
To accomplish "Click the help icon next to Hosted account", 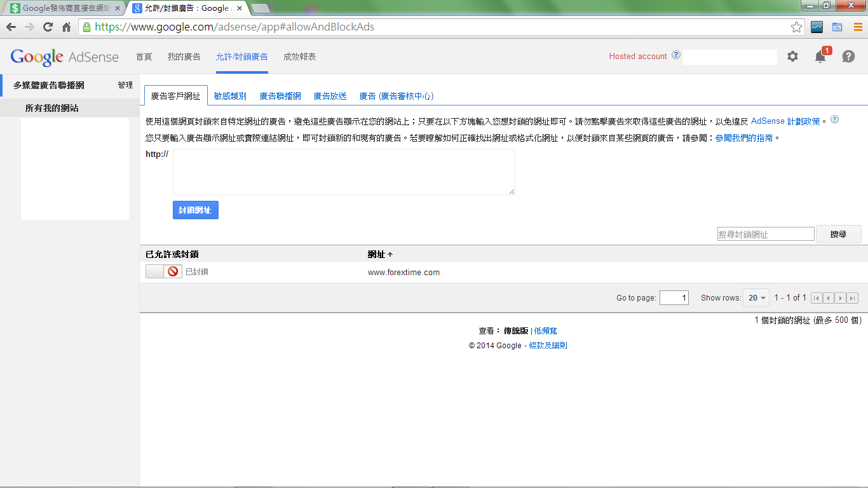I will pyautogui.click(x=675, y=55).
